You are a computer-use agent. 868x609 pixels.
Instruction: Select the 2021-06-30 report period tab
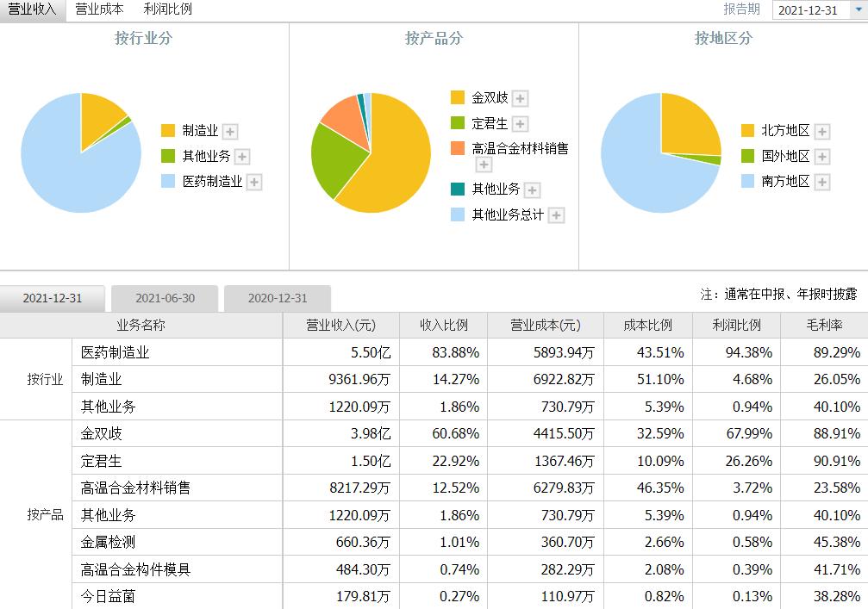point(165,299)
